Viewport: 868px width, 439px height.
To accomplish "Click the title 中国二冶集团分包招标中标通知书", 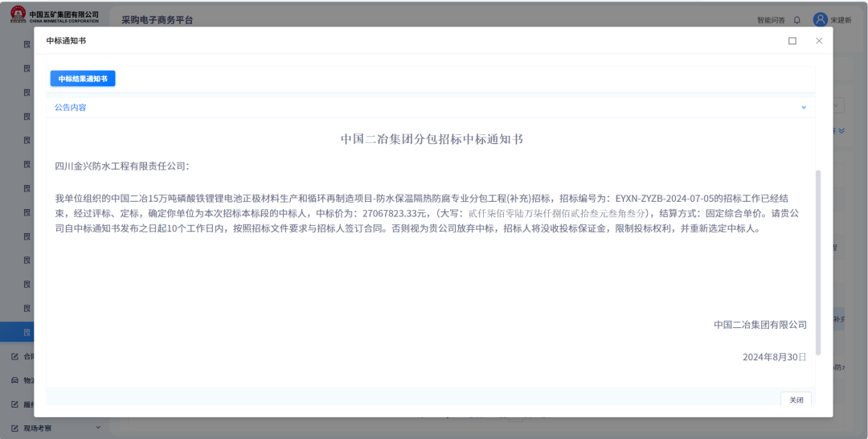I will 432,139.
